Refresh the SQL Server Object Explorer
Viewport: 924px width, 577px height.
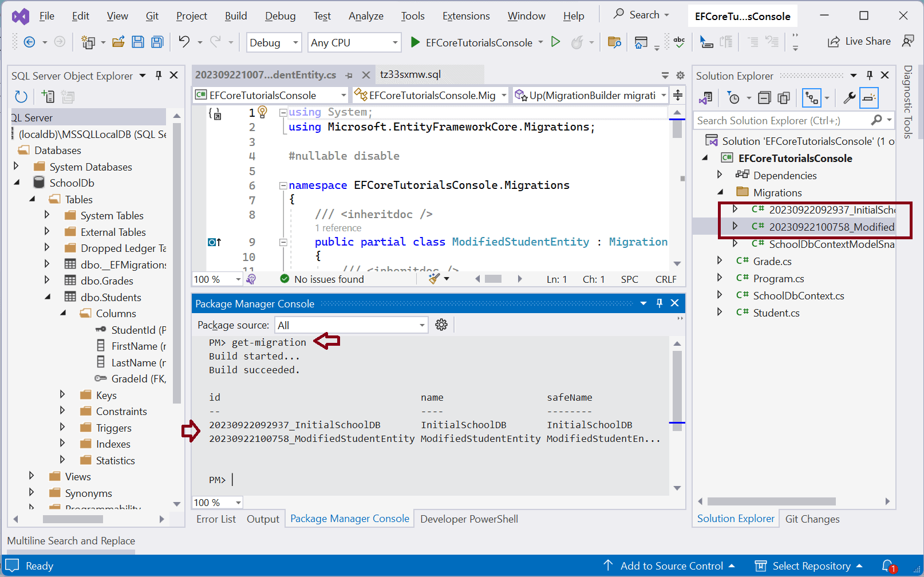tap(21, 97)
